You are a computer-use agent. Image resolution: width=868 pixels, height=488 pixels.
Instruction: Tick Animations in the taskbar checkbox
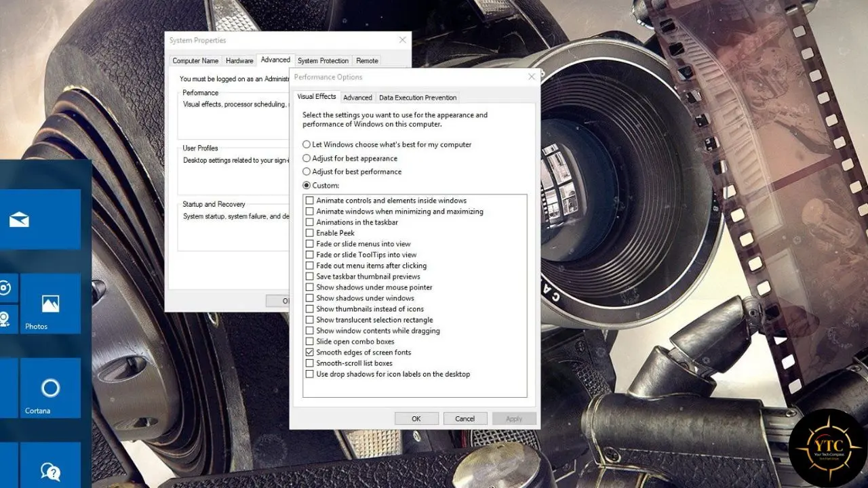point(310,222)
